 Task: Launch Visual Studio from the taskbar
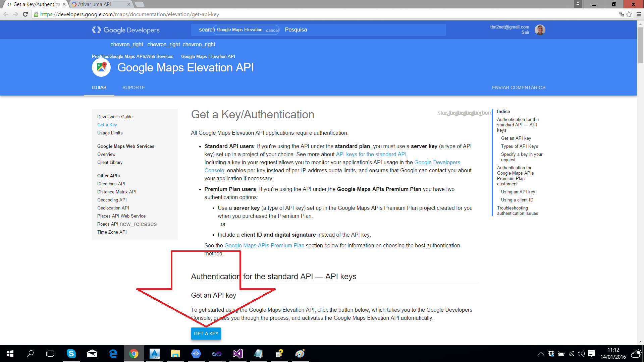tap(237, 354)
